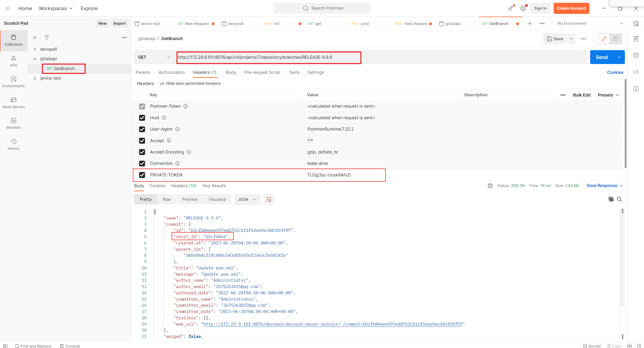The height and width of the screenshot is (348, 644).
Task: Uncheck the User-Agent header checkbox
Action: click(142, 129)
